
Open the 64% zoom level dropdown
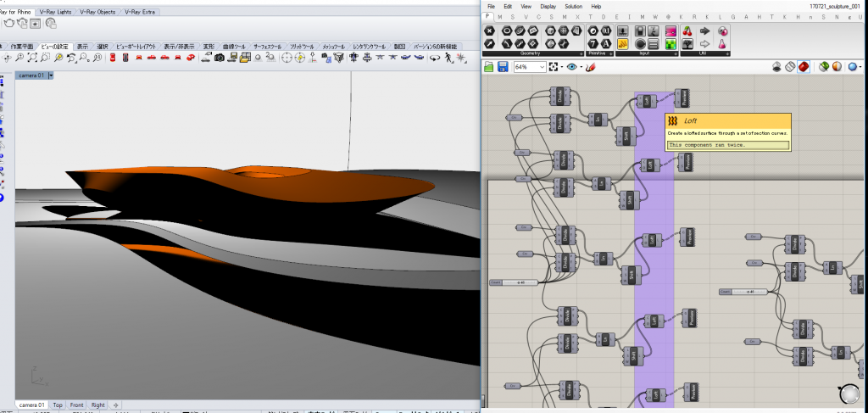click(x=540, y=67)
